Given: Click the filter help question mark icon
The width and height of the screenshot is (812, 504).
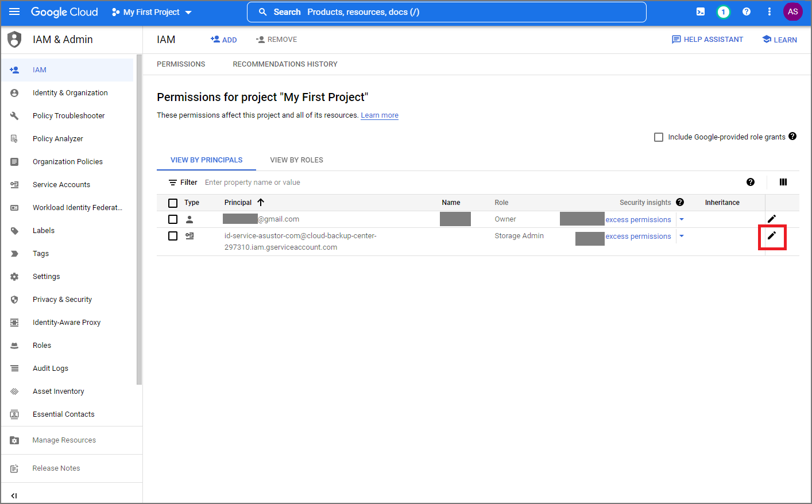Looking at the screenshot, I should pos(751,182).
